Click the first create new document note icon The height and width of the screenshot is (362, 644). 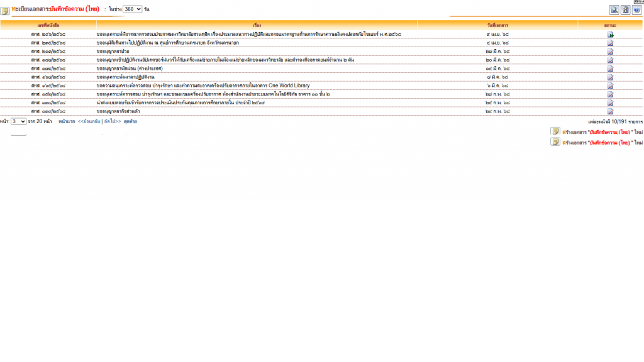point(555,131)
